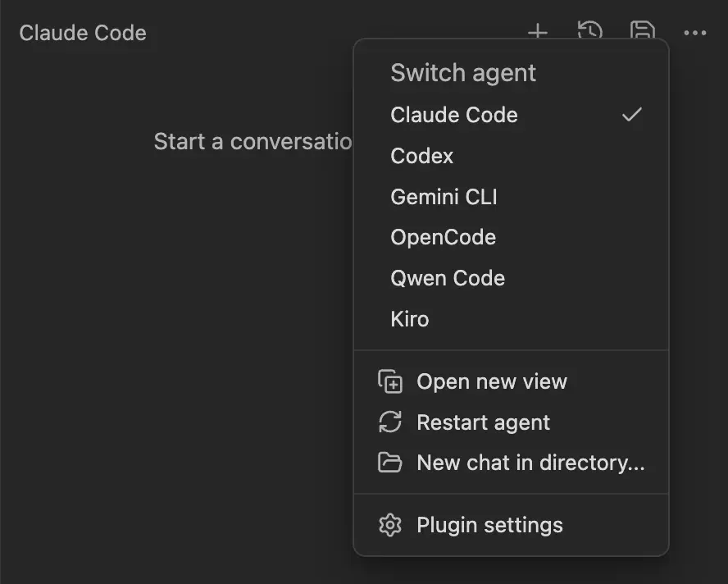Click the Claude Code panel title
728x584 pixels.
point(83,33)
